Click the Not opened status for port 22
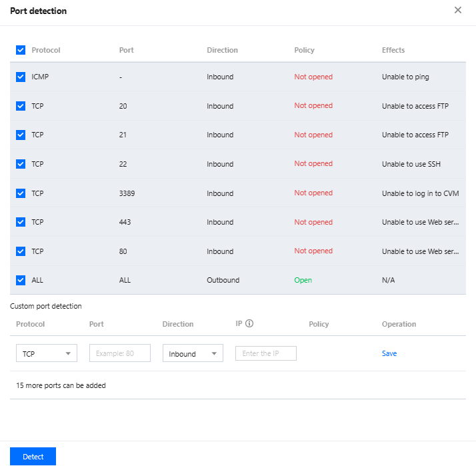Viewport: 476px width, 466px height. [x=313, y=164]
